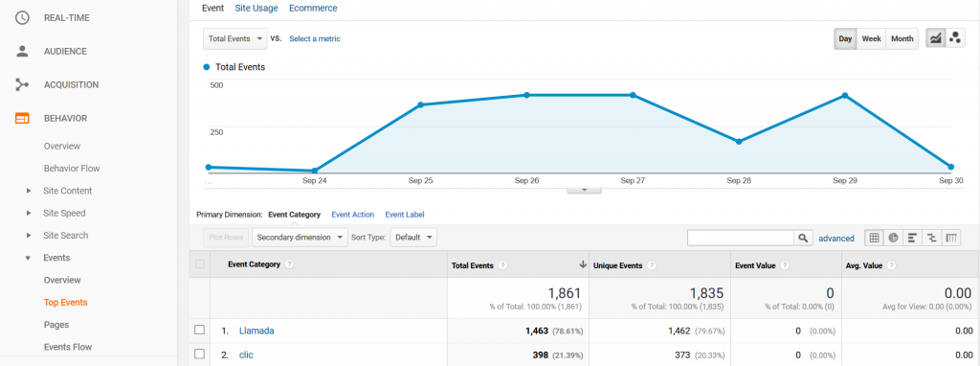Switch graph granularity to Week
Viewport: 980px width, 366px height.
(871, 38)
